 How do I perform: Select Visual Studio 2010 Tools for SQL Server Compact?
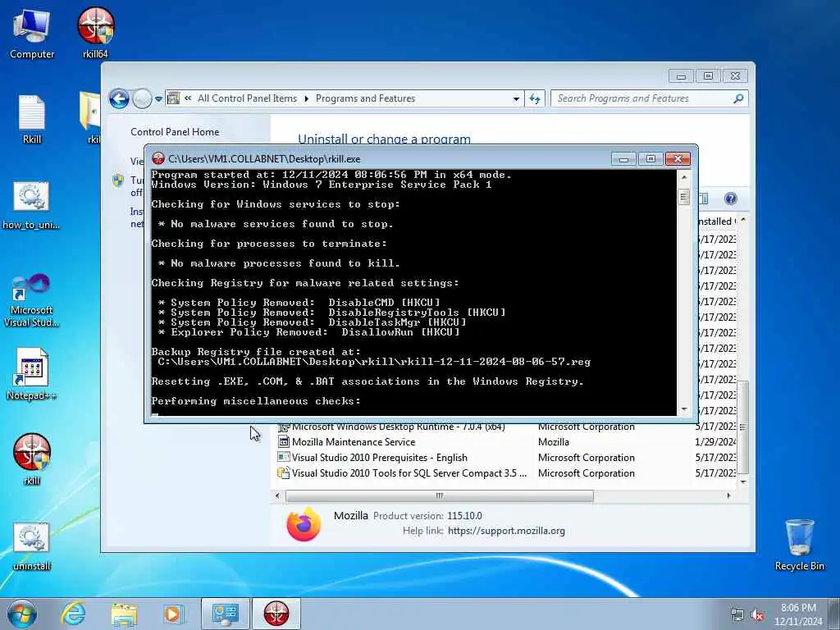pyautogui.click(x=506, y=473)
